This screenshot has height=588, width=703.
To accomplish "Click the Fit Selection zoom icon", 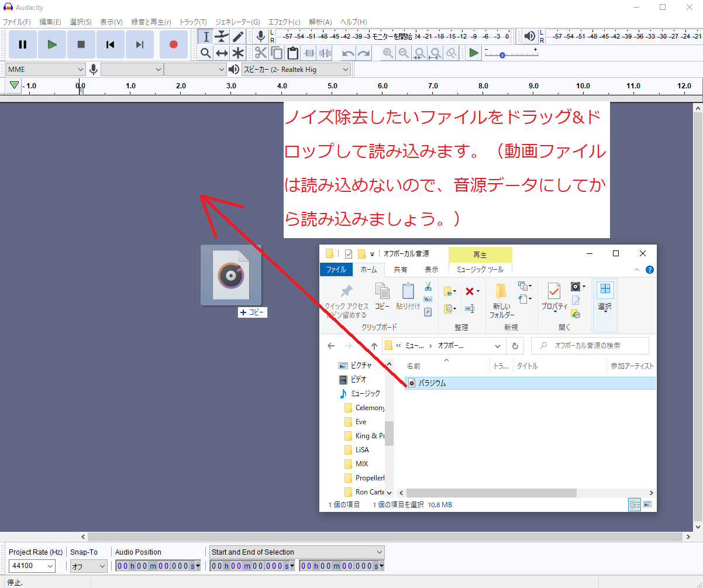I will 419,53.
